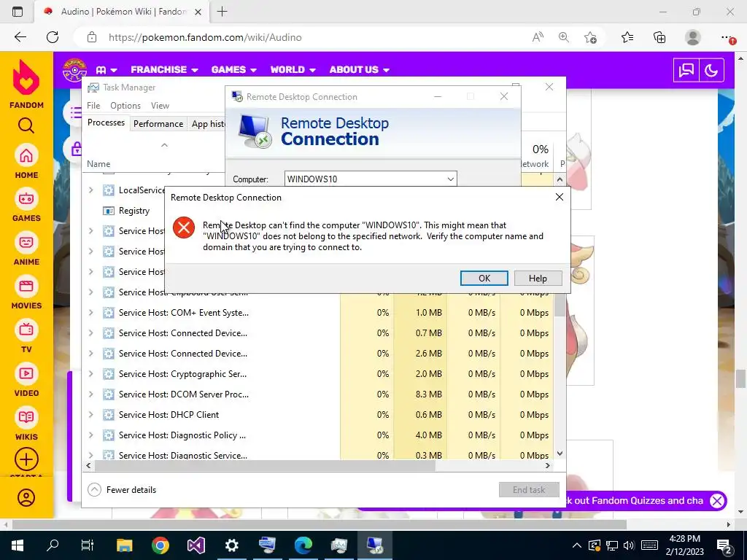Open Fandom search icon

click(x=26, y=125)
